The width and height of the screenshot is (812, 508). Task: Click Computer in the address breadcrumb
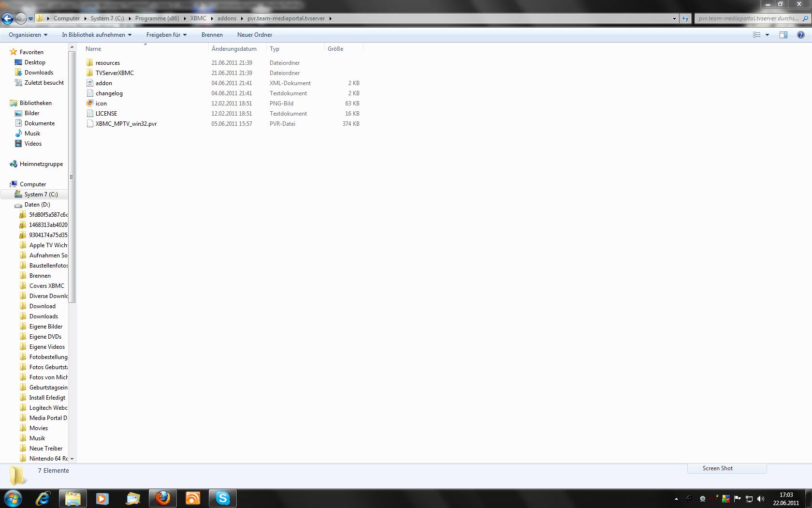click(67, 18)
